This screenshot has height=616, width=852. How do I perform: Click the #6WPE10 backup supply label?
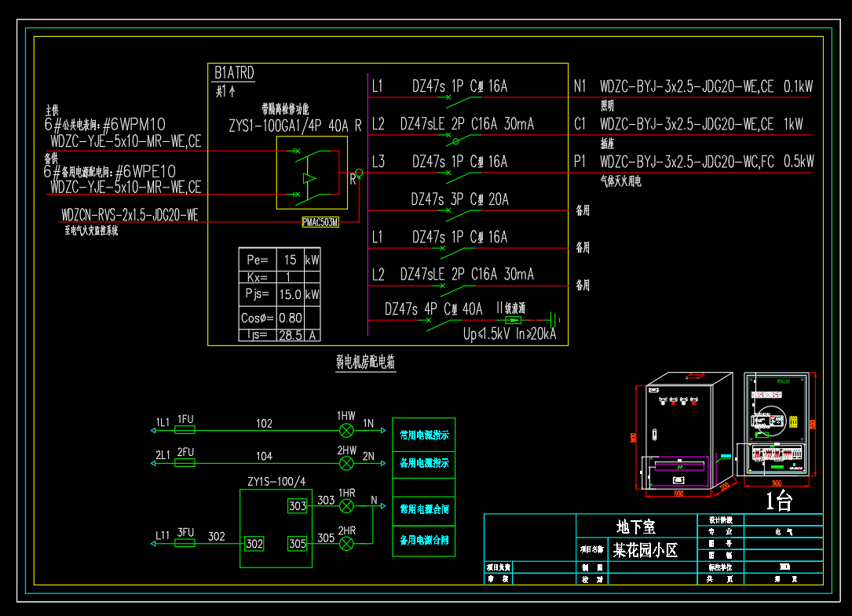(x=145, y=172)
